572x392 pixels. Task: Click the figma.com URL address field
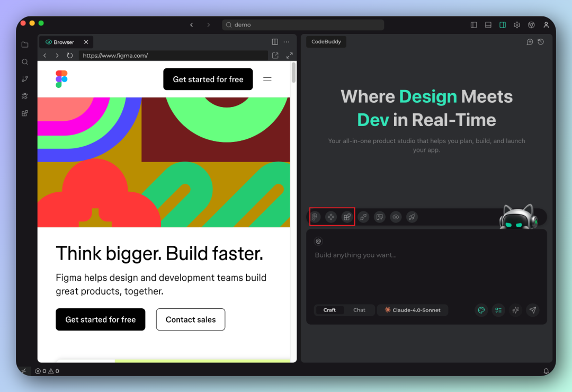174,56
